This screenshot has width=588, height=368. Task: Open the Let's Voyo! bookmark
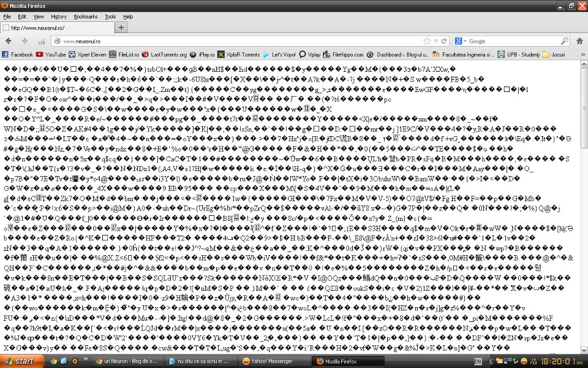tap(279, 55)
